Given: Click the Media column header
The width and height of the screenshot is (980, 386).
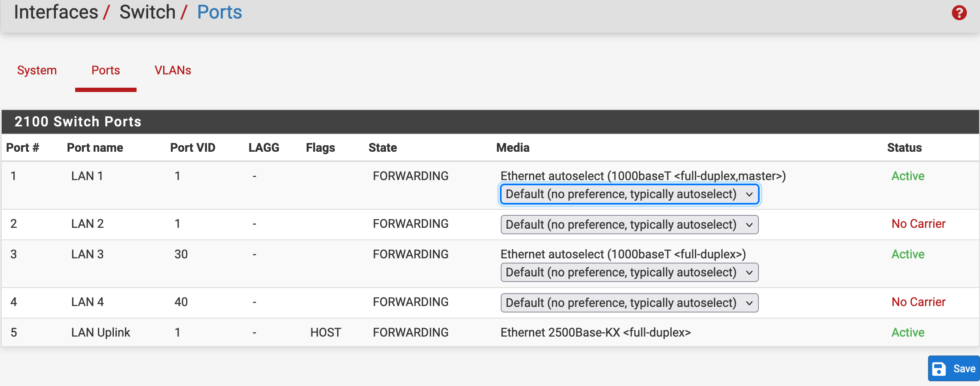Looking at the screenshot, I should pyautogui.click(x=512, y=147).
